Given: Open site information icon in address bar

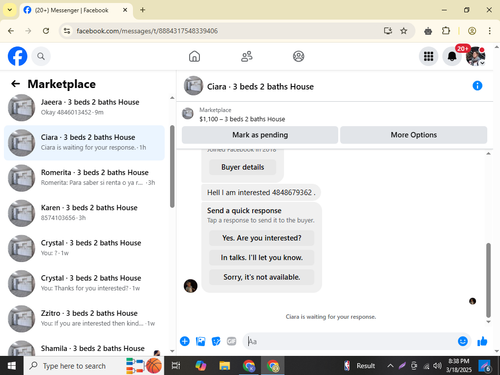Looking at the screenshot, I should [x=67, y=31].
